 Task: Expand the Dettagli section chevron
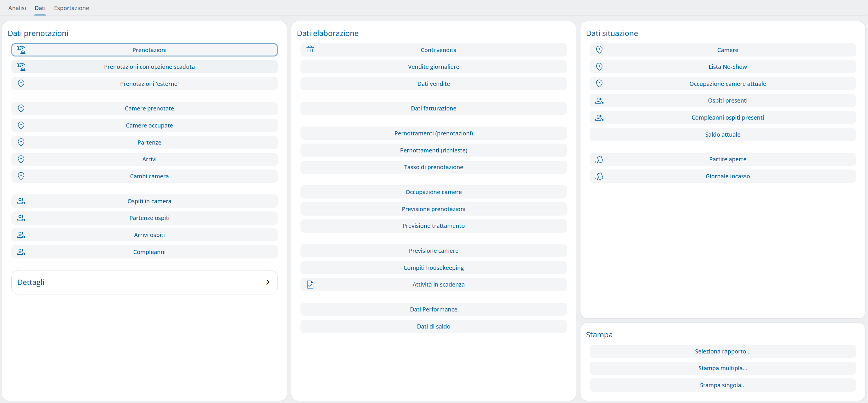(268, 282)
